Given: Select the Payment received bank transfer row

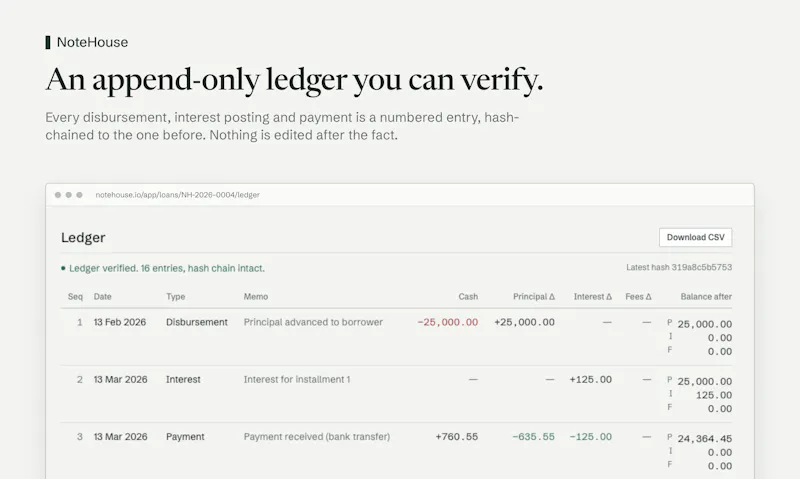Looking at the screenshot, I should coord(396,451).
